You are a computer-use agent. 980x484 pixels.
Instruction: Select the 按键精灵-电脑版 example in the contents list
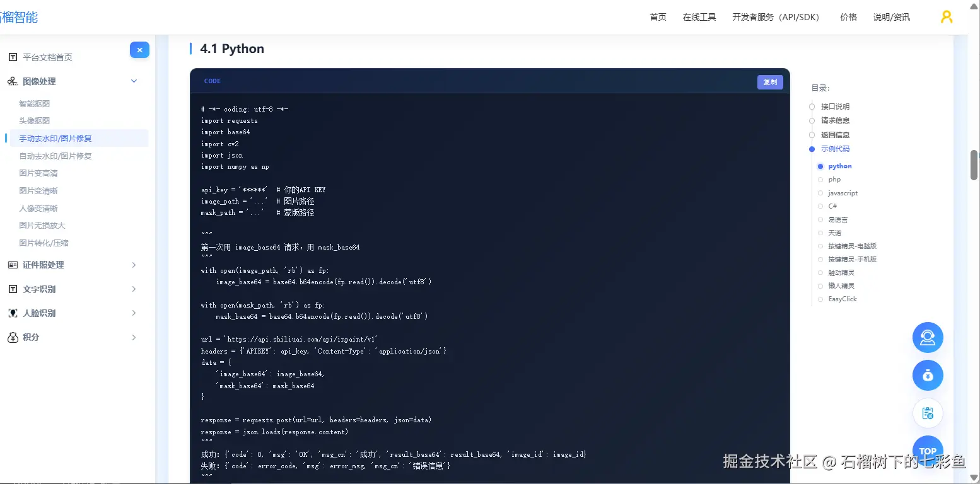(x=852, y=246)
